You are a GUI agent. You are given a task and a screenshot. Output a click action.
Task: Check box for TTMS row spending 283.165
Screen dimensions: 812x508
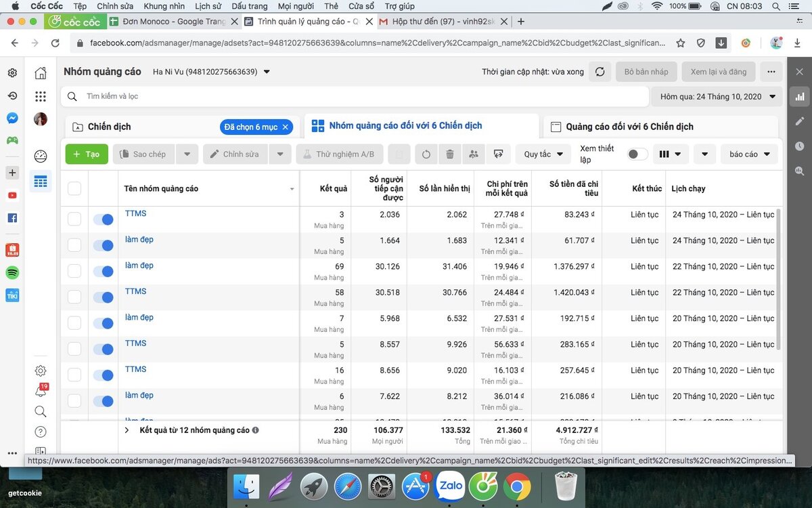(x=74, y=349)
